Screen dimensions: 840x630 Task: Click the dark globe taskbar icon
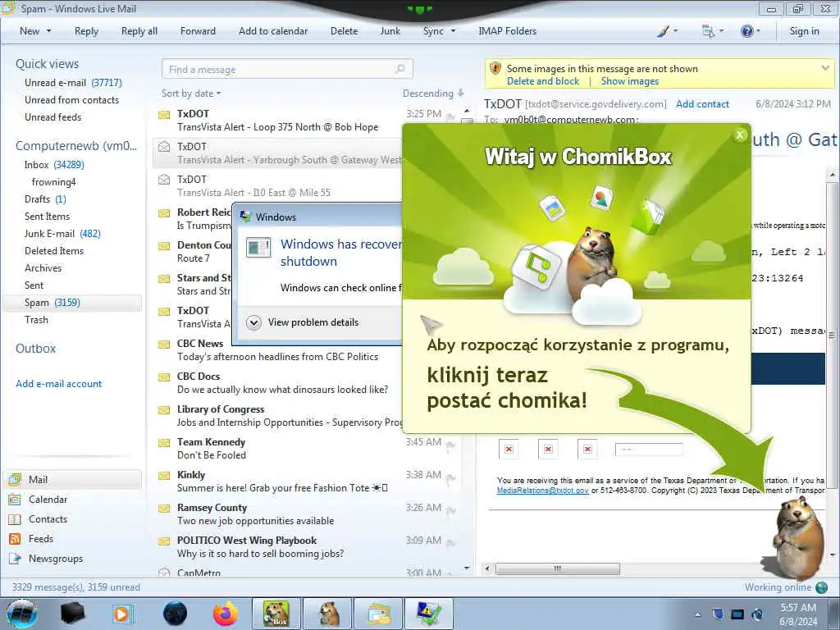(175, 614)
